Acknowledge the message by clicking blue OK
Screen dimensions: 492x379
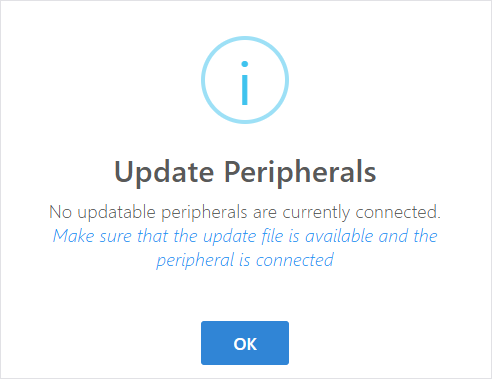tap(245, 343)
